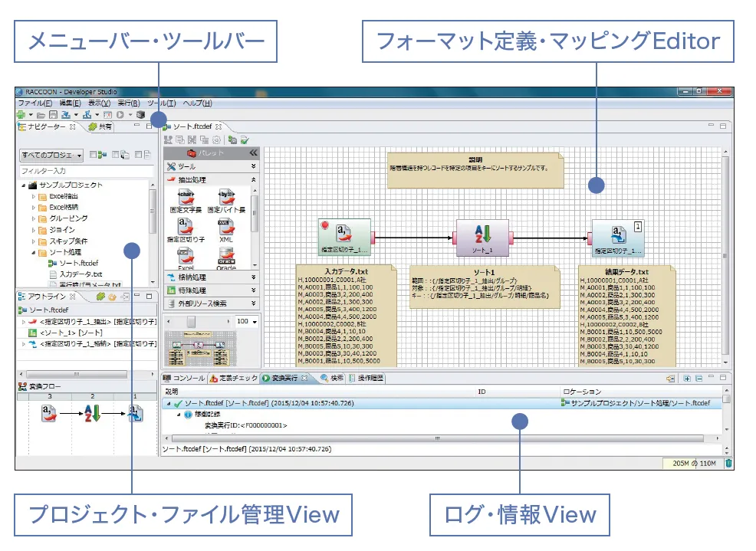Screen dimensions: 756x551
Task: Click the first layout icon in the editor toolbar
Action: click(168, 139)
